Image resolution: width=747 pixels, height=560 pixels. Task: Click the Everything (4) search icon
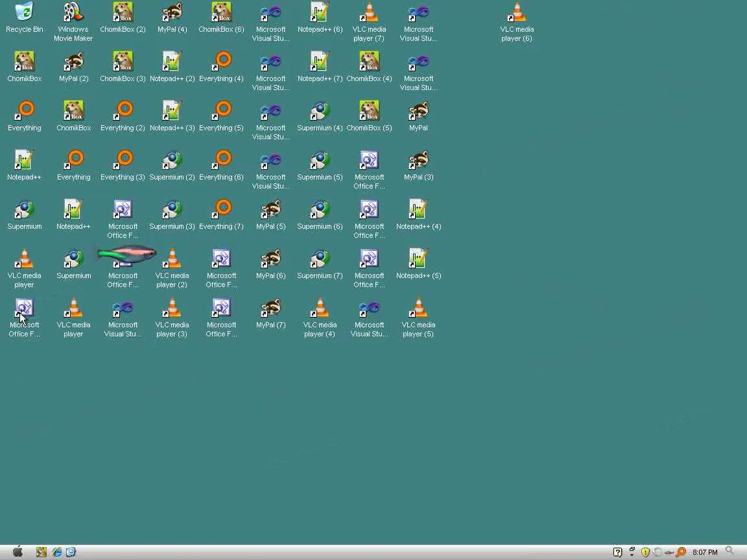coord(222,67)
